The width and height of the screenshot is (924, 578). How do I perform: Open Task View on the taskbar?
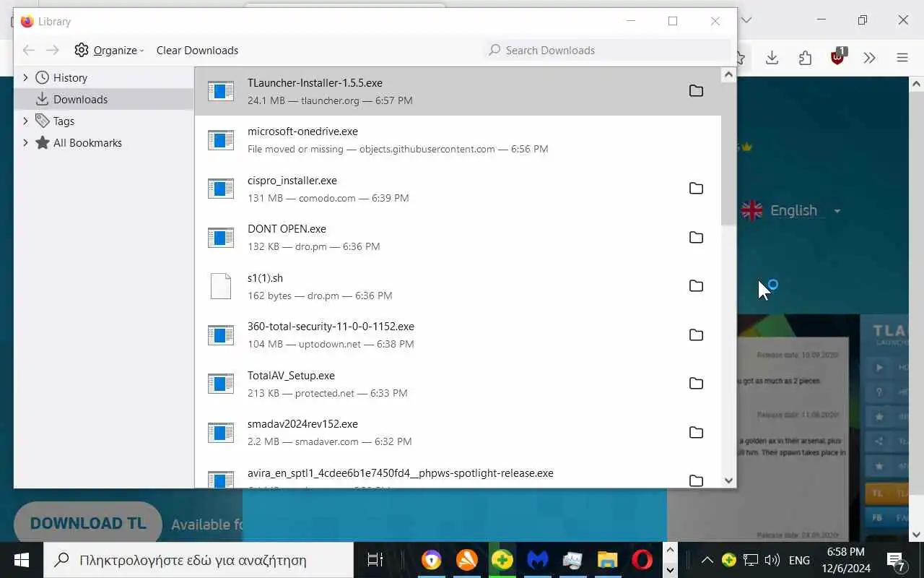point(375,560)
